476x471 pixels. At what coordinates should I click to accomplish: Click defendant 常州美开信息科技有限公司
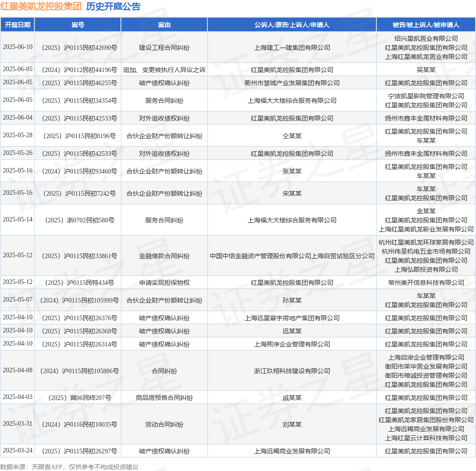point(426,283)
